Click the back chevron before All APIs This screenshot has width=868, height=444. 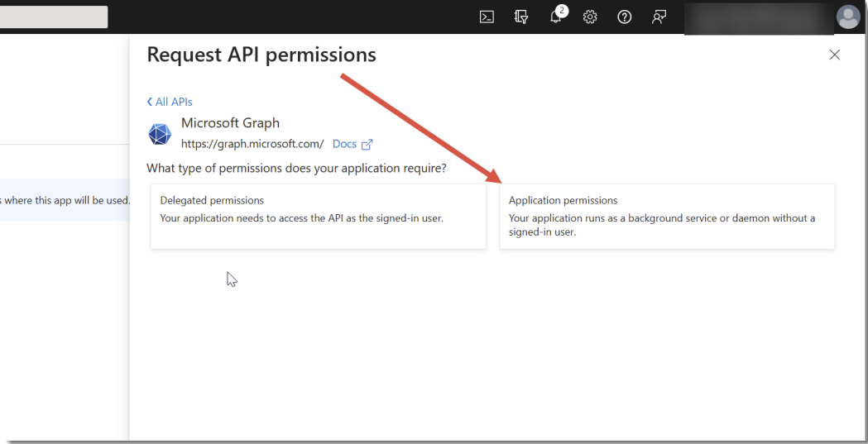point(150,102)
